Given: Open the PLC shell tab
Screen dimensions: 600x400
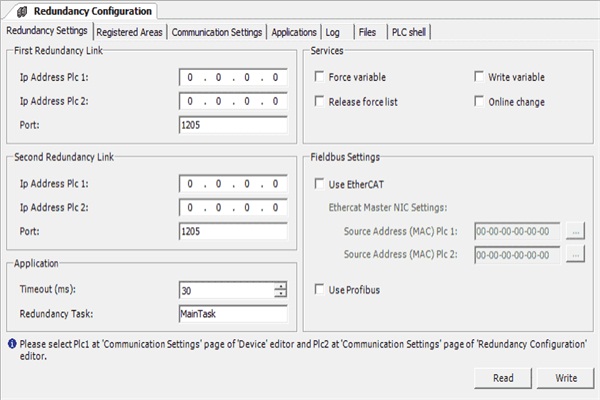Looking at the screenshot, I should [409, 32].
